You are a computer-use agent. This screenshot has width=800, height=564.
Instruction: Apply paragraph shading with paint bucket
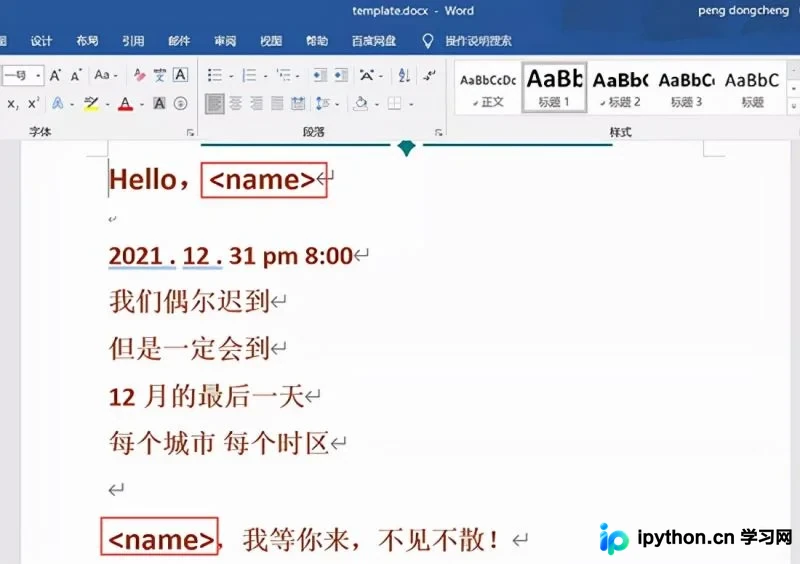[x=361, y=104]
